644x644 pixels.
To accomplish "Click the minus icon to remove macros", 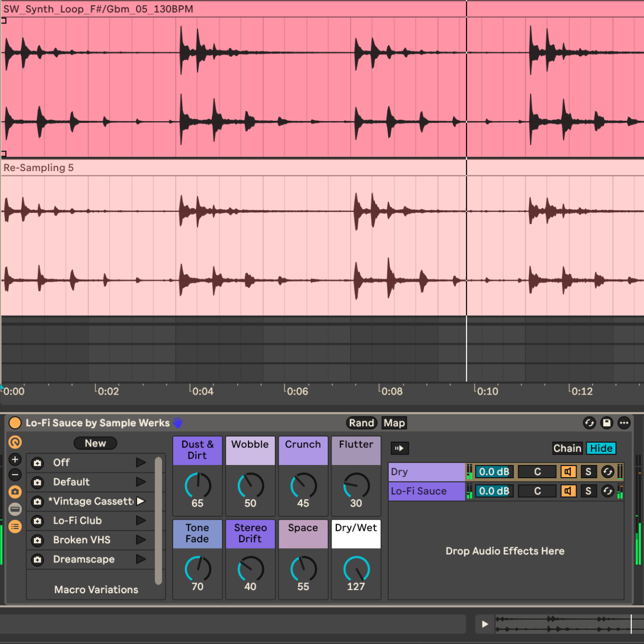I will pos(15,475).
